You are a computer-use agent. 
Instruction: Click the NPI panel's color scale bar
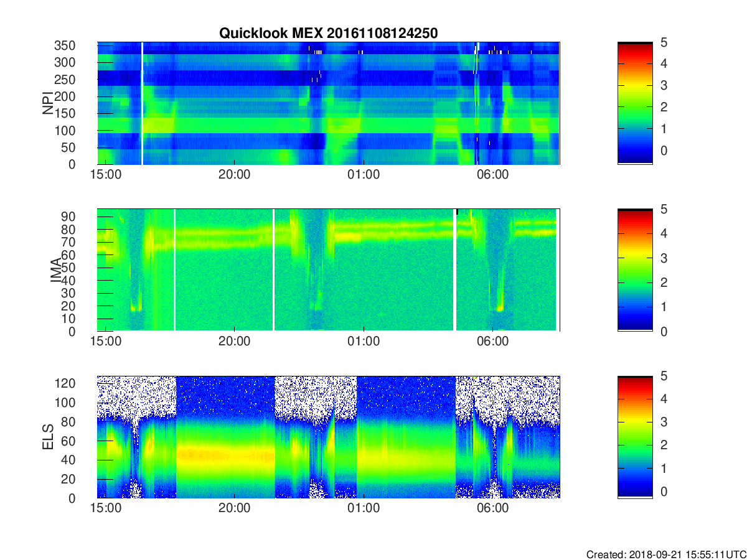(x=635, y=103)
